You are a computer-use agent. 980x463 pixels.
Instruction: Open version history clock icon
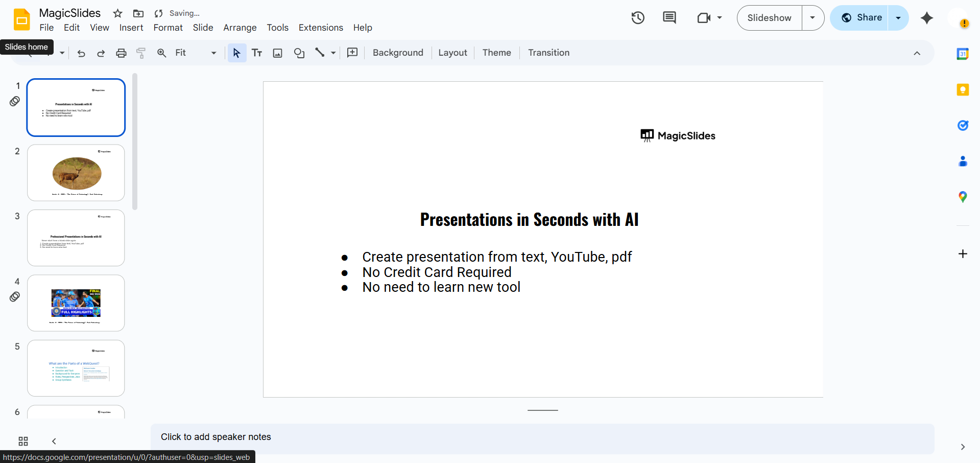point(638,18)
